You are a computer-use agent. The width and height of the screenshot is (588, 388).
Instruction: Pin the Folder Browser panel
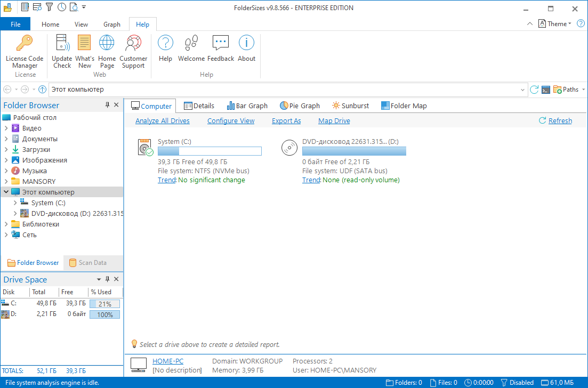107,105
